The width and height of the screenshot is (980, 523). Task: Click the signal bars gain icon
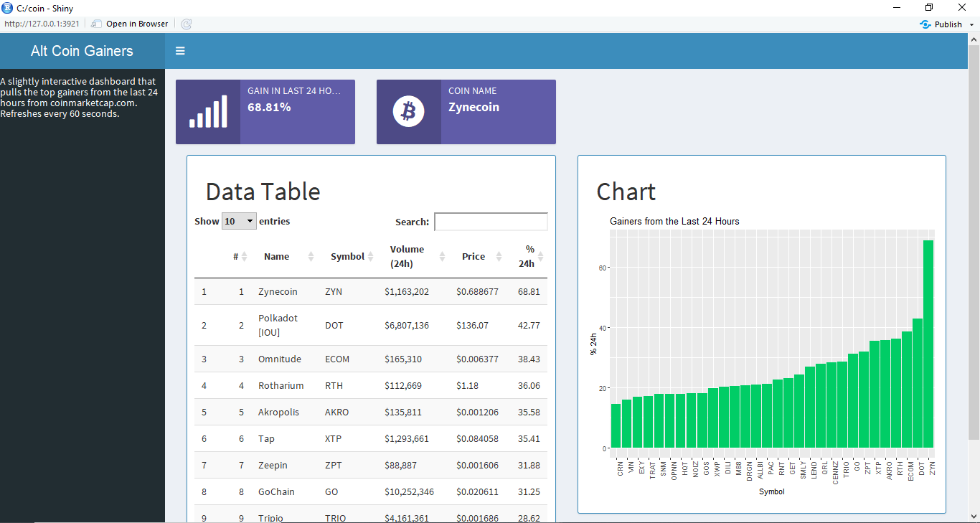(208, 112)
